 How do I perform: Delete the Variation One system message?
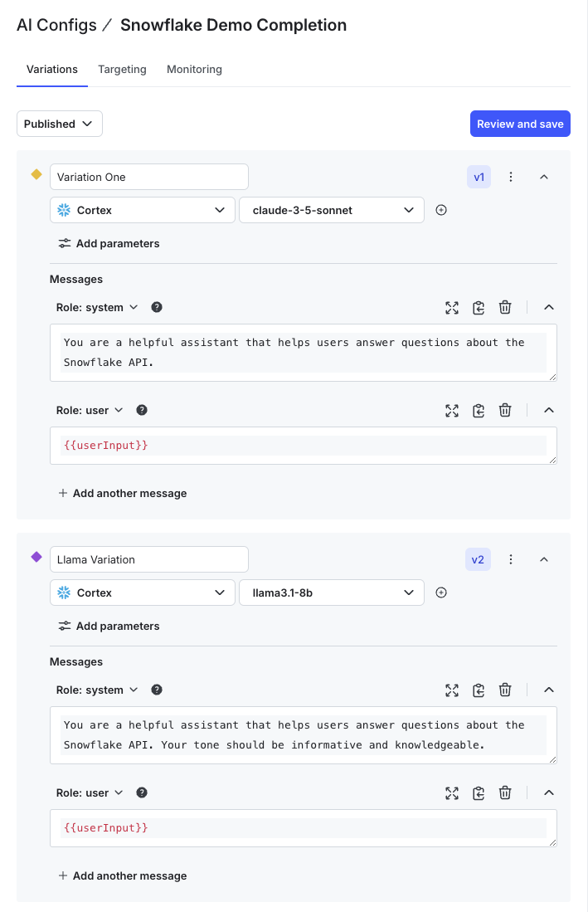pos(505,308)
